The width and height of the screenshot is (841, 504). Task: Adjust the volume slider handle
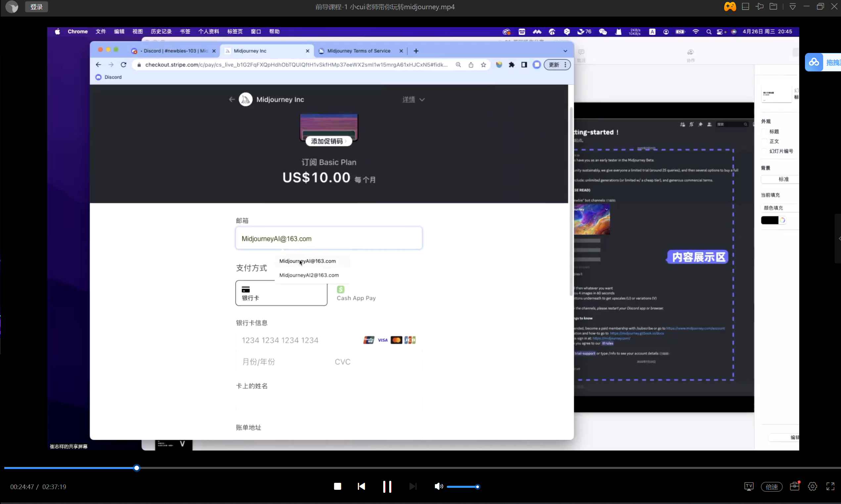pos(477,487)
